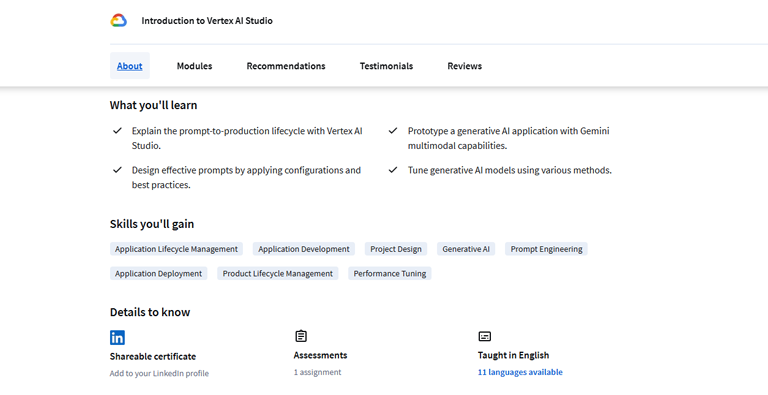Open the Testimonials tab

tap(386, 66)
